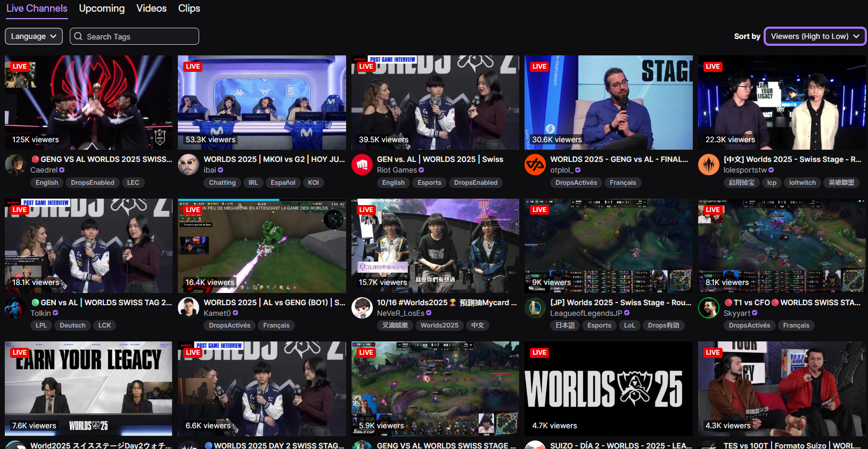The width and height of the screenshot is (868, 449).
Task: Open LeagueofLegendsJP channel avatar
Action: [535, 308]
